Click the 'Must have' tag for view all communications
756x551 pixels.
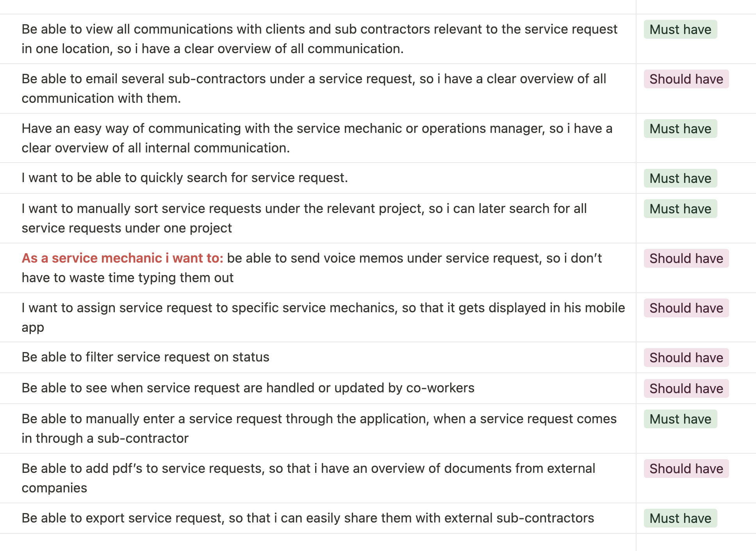[680, 29]
